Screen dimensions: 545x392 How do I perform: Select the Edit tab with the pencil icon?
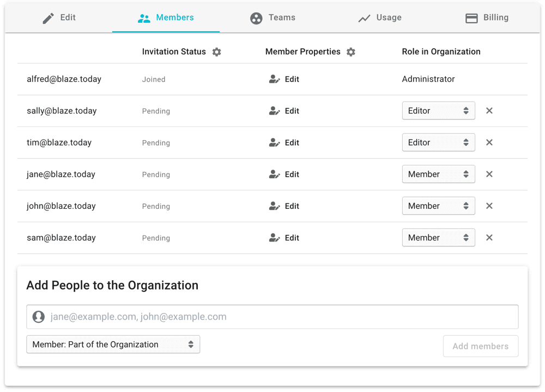pyautogui.click(x=59, y=17)
